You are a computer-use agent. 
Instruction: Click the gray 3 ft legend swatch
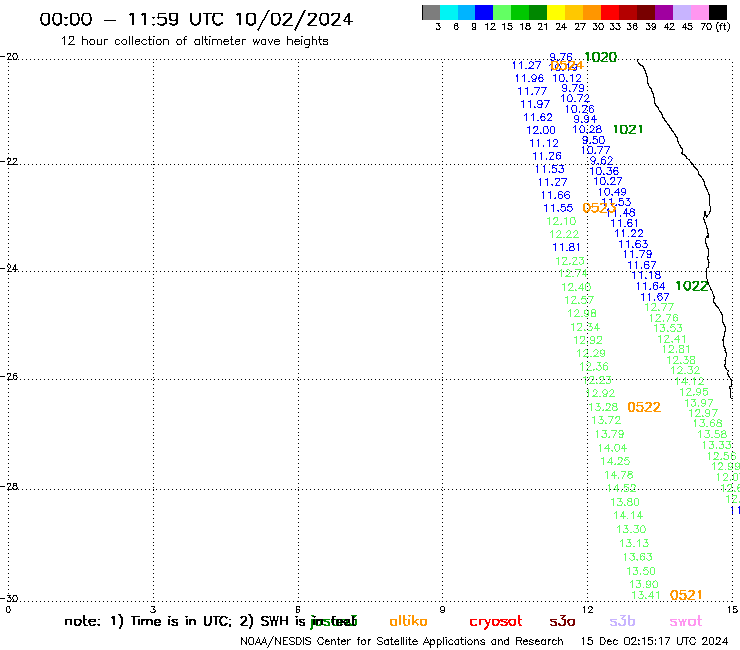pyautogui.click(x=431, y=12)
